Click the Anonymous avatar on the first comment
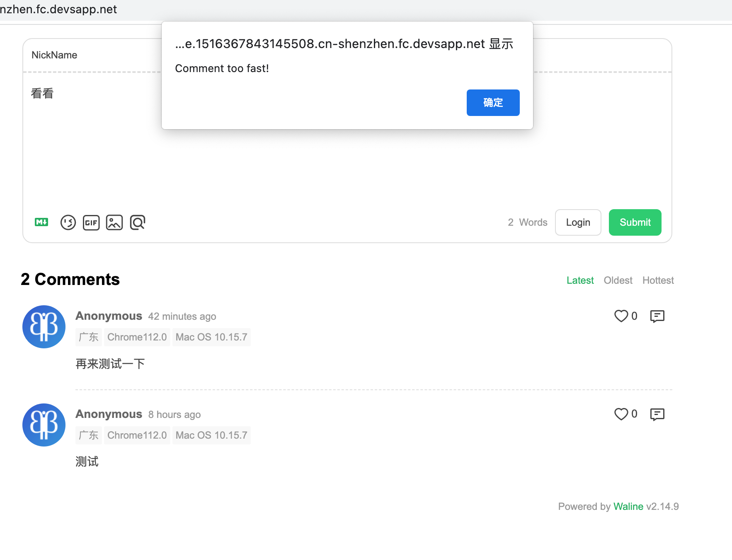This screenshot has height=560, width=732. click(x=44, y=327)
